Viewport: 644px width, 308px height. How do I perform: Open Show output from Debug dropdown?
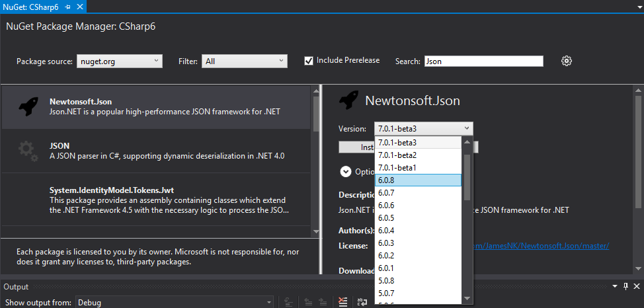pyautogui.click(x=175, y=303)
